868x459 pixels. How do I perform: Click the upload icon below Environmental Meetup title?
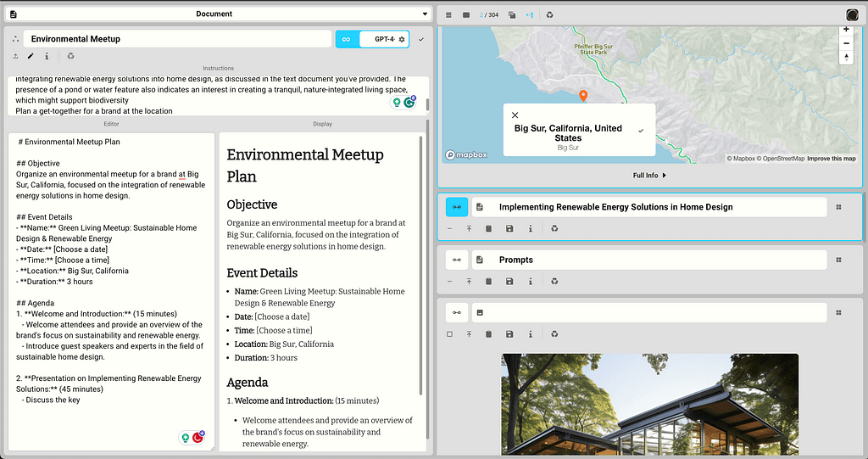click(15, 56)
